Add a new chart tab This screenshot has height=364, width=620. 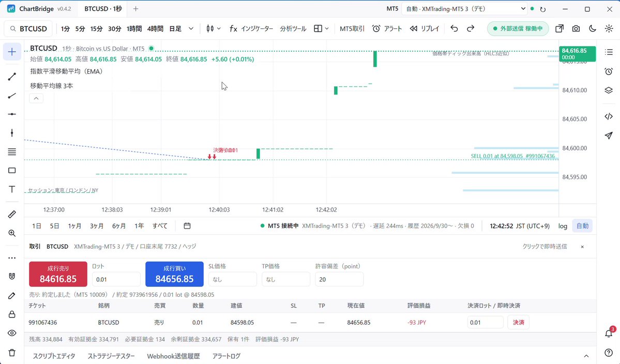(x=135, y=9)
